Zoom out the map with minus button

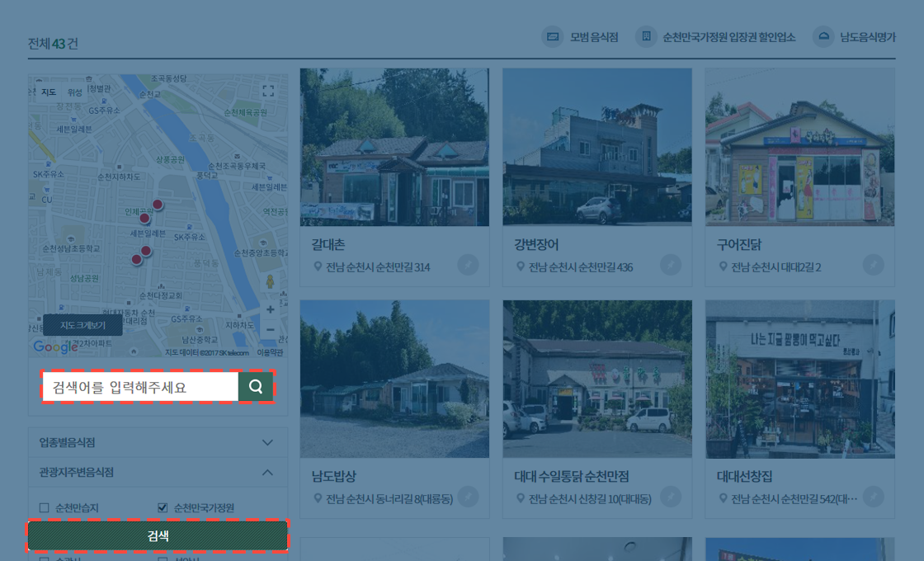tap(270, 330)
